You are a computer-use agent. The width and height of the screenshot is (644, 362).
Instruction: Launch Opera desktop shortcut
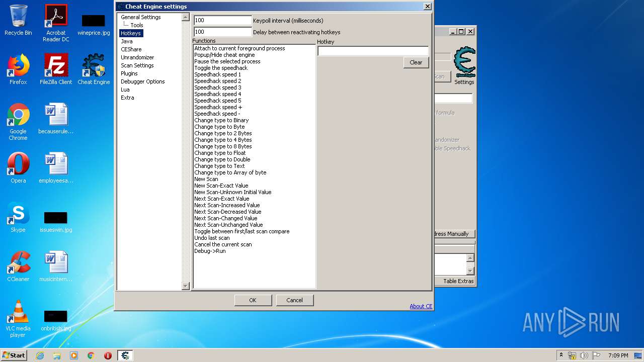18,168
